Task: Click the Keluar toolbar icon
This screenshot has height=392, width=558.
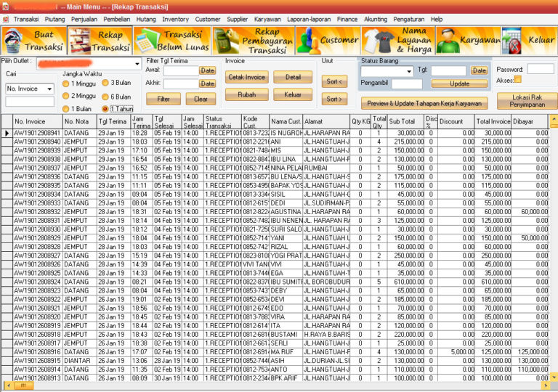Action: click(x=530, y=41)
